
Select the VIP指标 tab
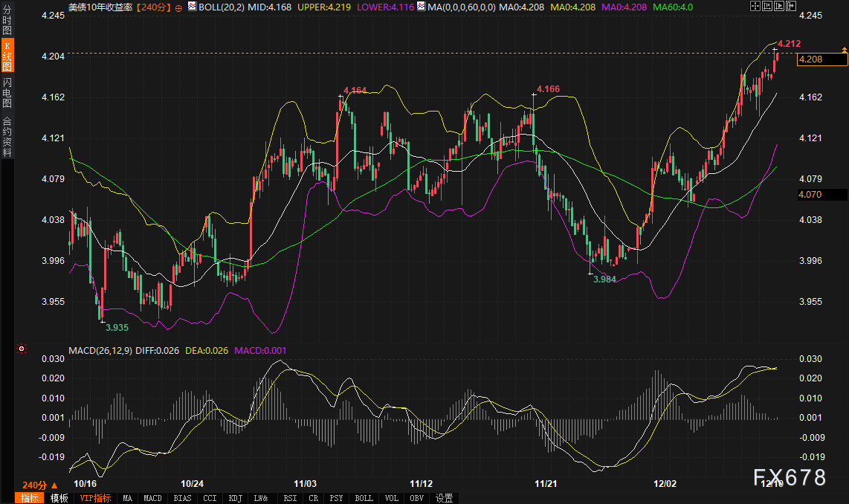(95, 498)
